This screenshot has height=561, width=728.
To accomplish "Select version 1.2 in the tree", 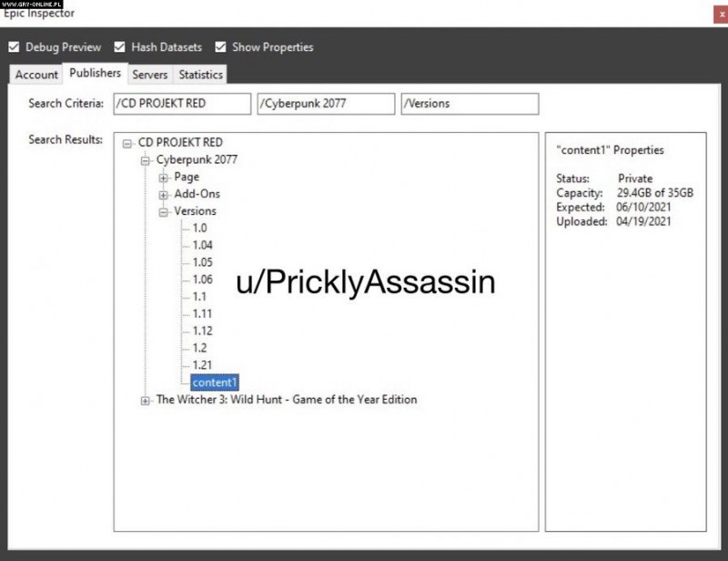I will click(x=199, y=348).
